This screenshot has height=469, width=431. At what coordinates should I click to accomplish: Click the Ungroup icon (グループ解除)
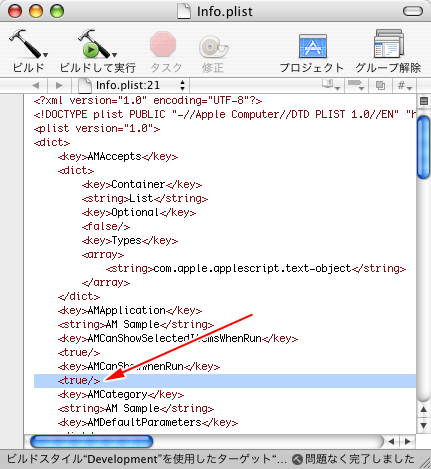(x=388, y=44)
